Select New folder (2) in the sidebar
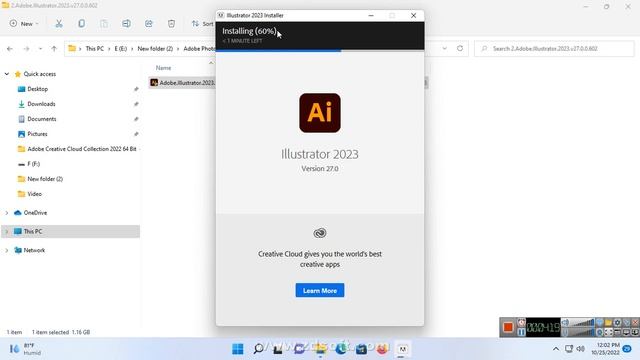The width and height of the screenshot is (640, 360). tap(45, 179)
